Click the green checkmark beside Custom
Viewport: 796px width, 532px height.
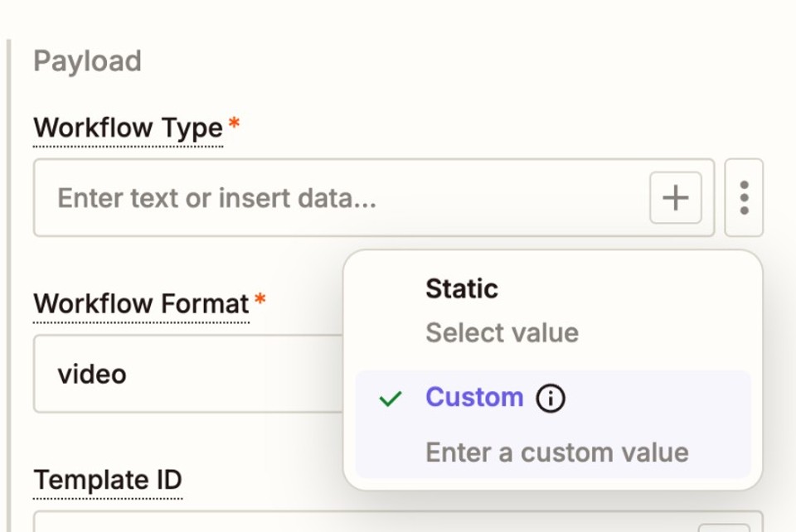pos(391,399)
